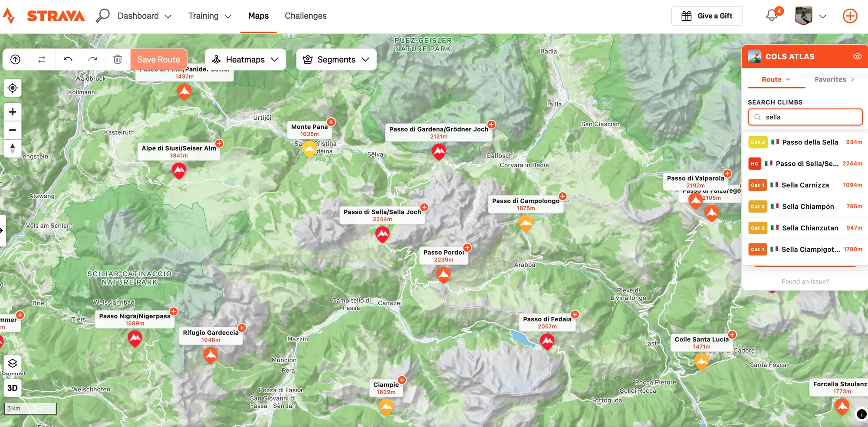
Task: Expand the profile avatar menu arrow
Action: pos(822,16)
